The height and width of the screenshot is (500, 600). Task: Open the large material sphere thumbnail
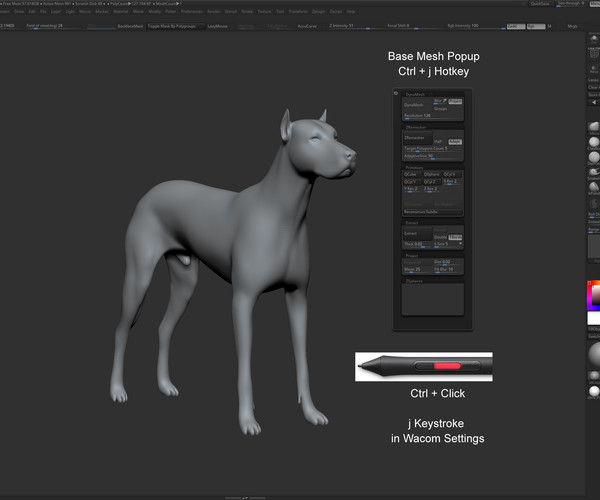coord(594,354)
